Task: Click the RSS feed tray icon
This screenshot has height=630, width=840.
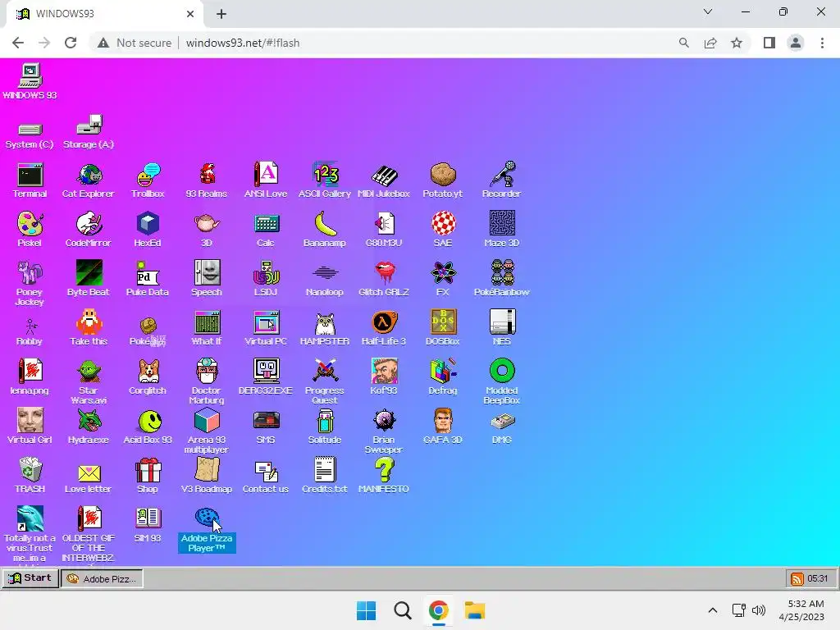Action: point(797,578)
